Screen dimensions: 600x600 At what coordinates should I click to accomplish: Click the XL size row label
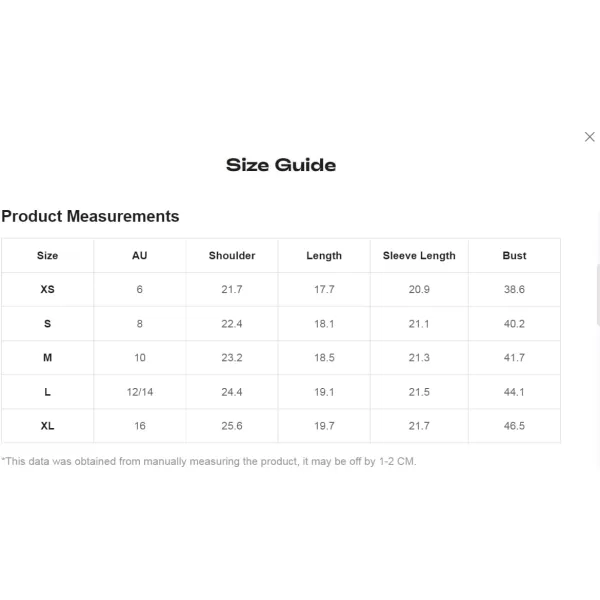(x=47, y=426)
